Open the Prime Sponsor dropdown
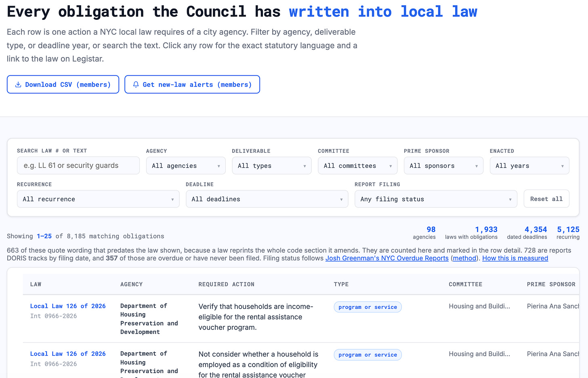The width and height of the screenshot is (588, 378). click(x=443, y=166)
